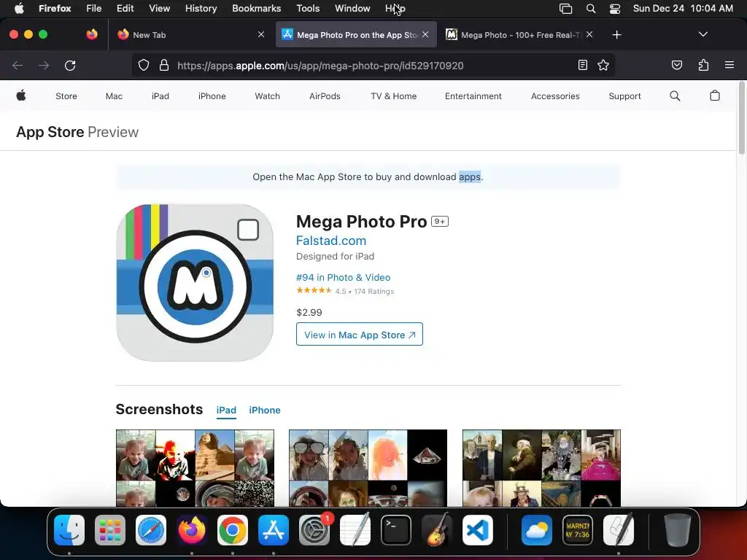Launch Google Chrome from the Dock

pyautogui.click(x=233, y=529)
